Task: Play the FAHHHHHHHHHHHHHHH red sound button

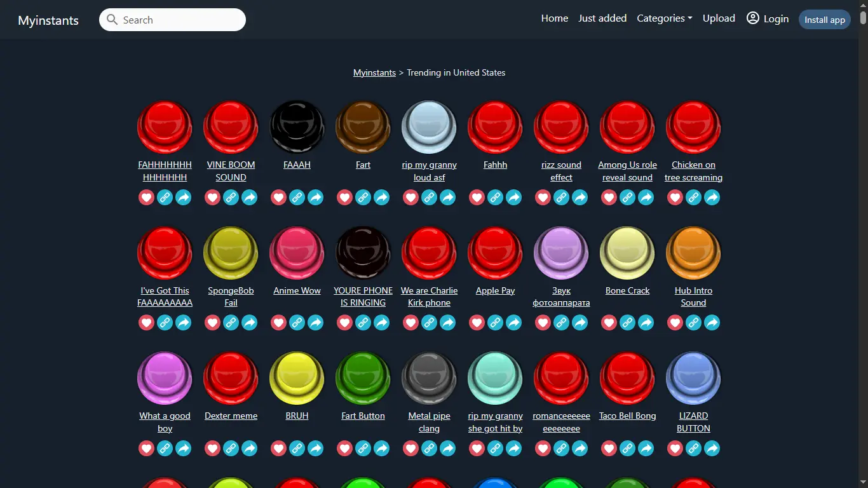Action: pos(165,127)
